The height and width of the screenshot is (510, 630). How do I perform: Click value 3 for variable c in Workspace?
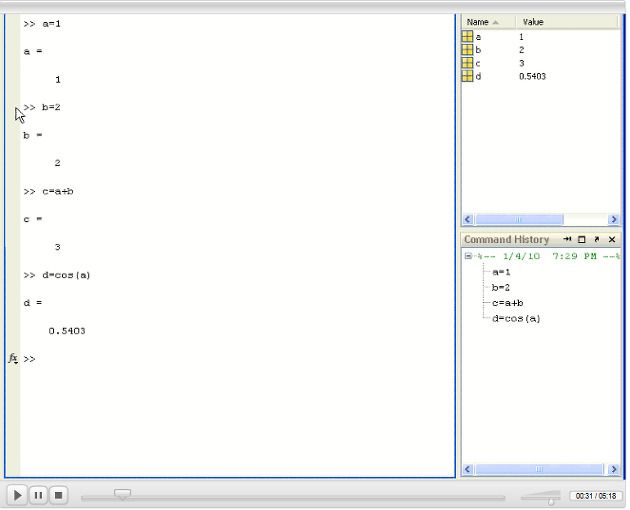[522, 63]
